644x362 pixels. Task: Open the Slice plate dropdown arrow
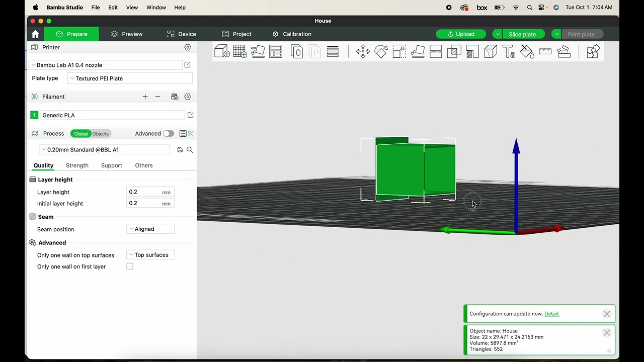click(x=497, y=34)
